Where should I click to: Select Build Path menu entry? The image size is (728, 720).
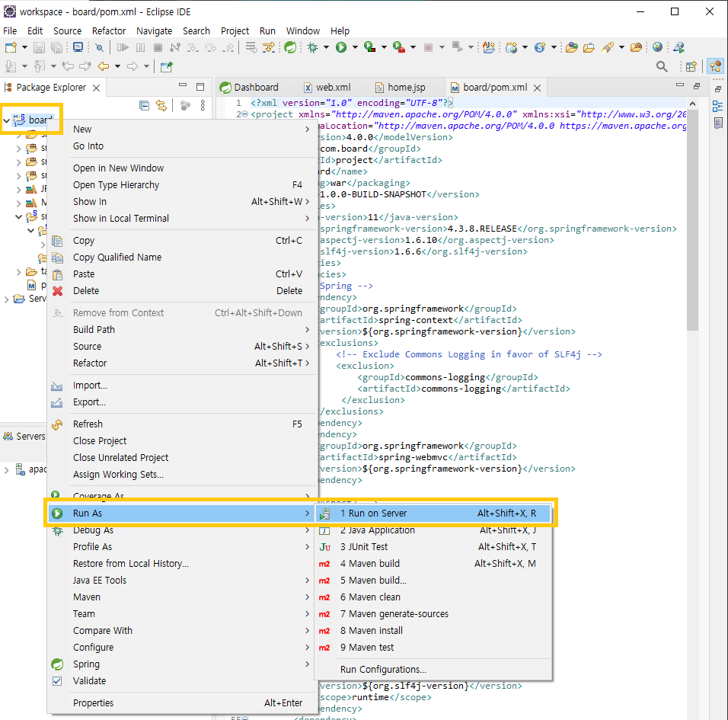(182, 330)
